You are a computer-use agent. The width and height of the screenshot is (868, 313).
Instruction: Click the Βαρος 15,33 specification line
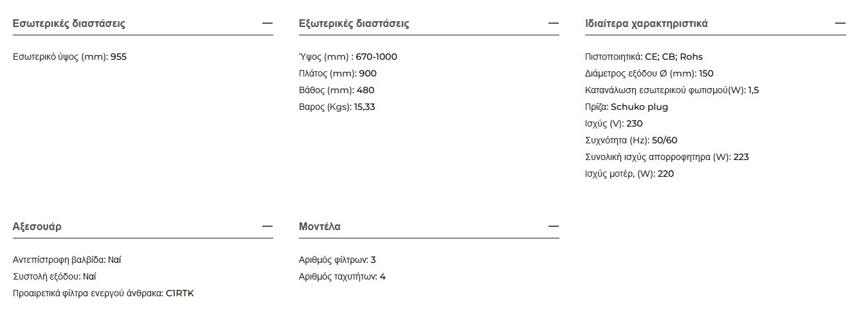point(337,107)
